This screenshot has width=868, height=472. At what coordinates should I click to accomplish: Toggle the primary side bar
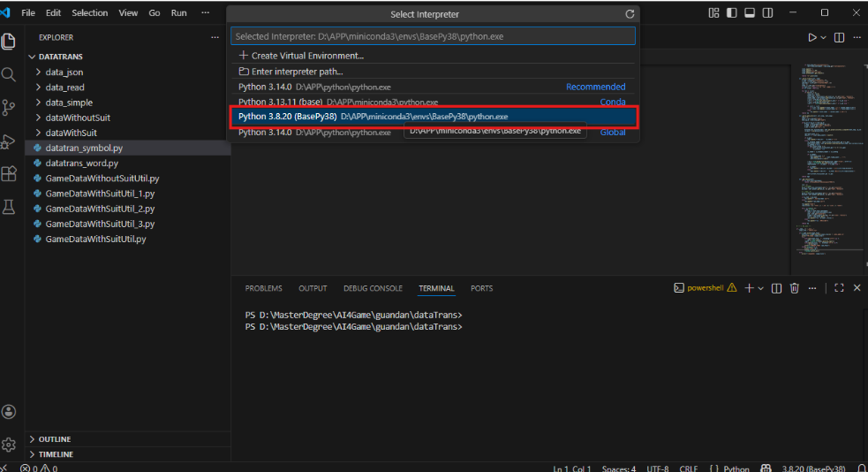[x=732, y=12]
